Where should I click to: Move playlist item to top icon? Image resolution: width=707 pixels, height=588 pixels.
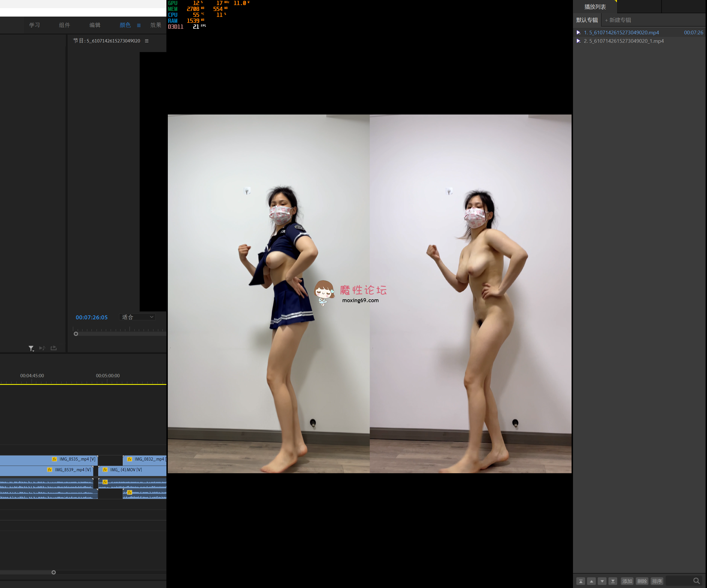coord(580,581)
